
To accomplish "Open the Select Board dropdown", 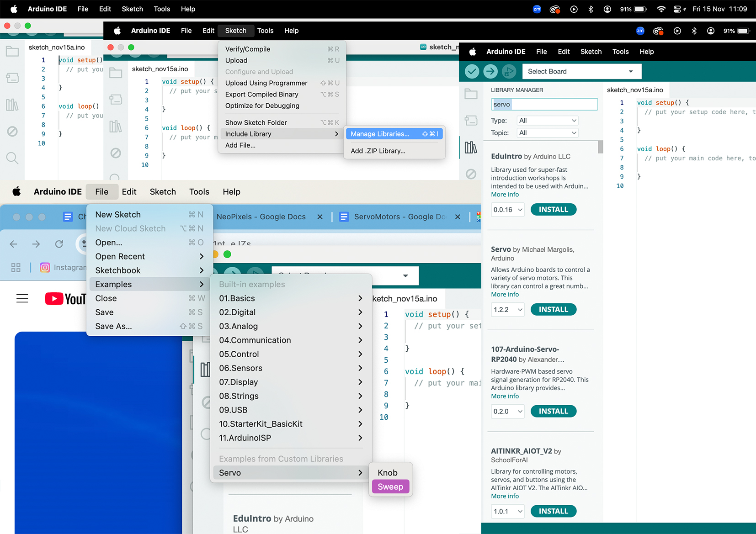I will click(582, 71).
